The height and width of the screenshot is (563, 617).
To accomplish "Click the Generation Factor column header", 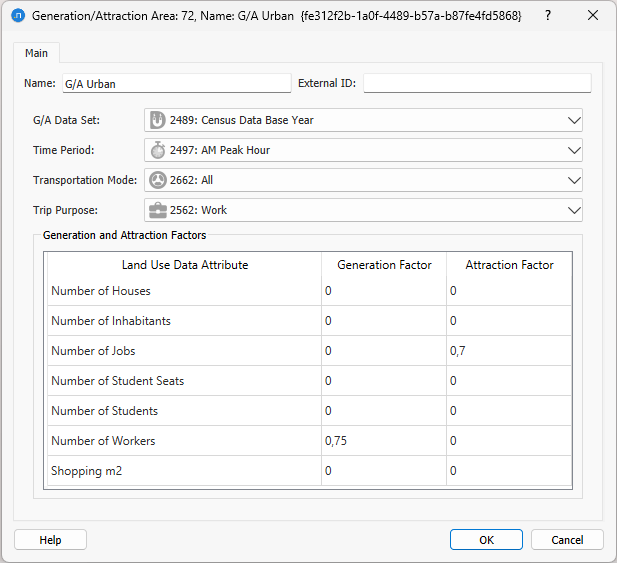I will [x=384, y=265].
